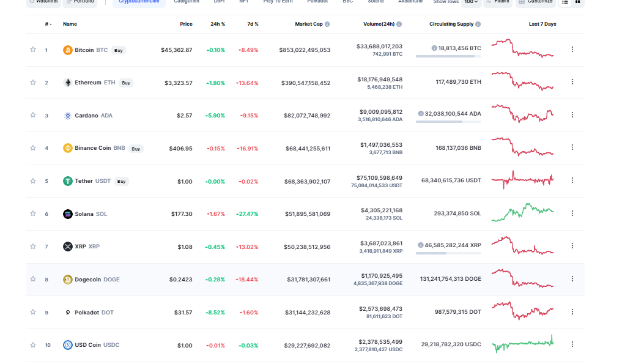Expand more options for Cardano
Viewport: 644px width, 364px height.
coord(572,114)
